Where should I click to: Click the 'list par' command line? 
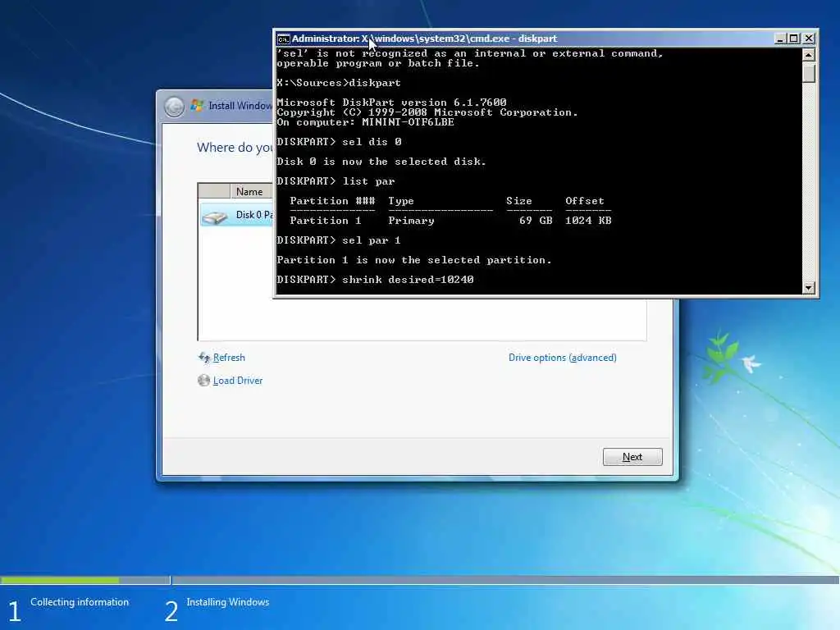click(x=336, y=181)
